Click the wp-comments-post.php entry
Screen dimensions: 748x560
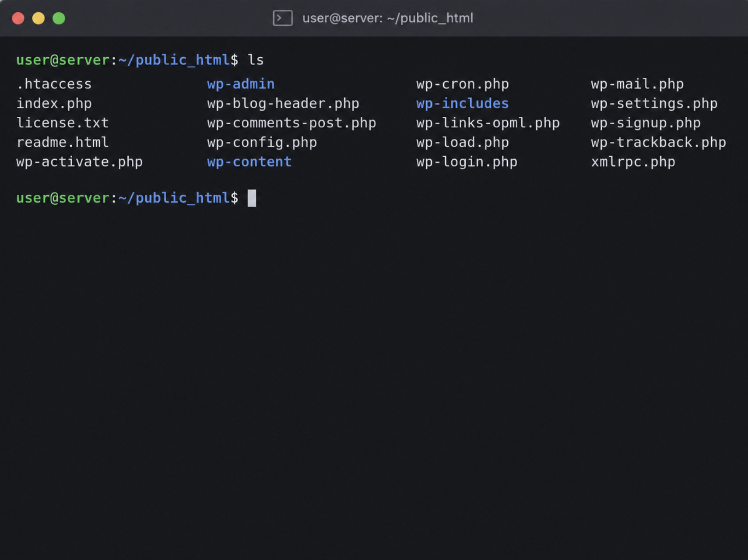pos(291,123)
